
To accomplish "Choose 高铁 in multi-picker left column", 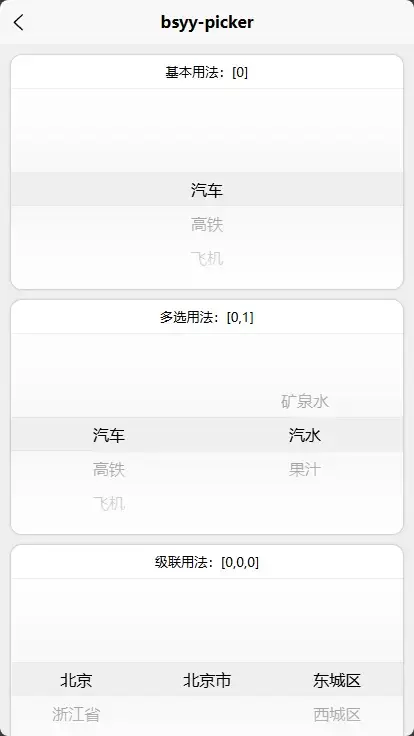I will 109,469.
